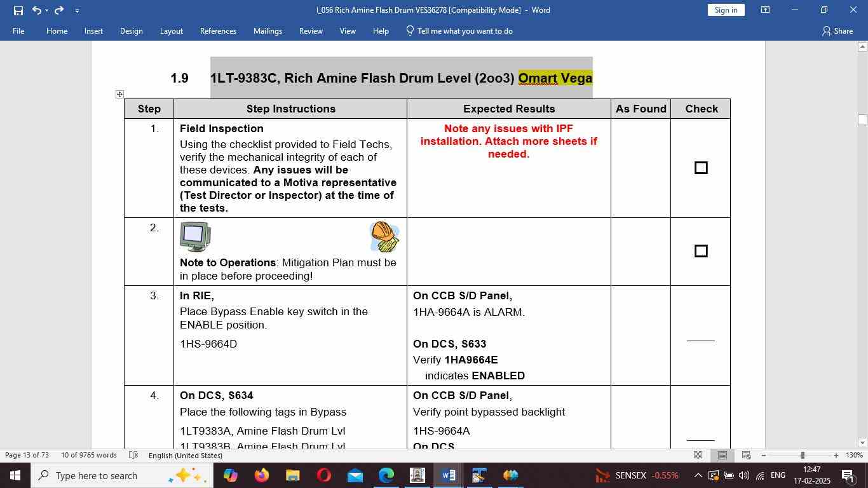
Task: Click the word count in the status bar
Action: 89,455
